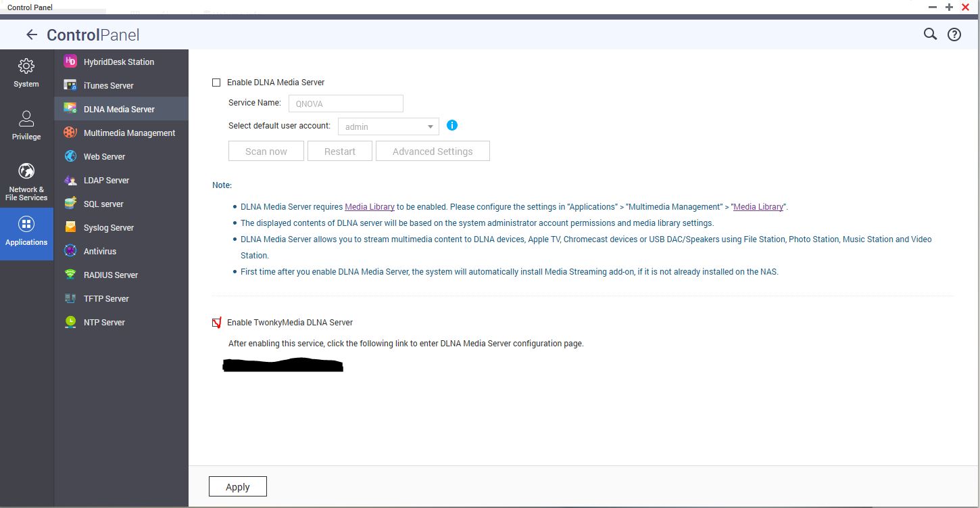This screenshot has width=980, height=508.
Task: Select the Network & File Services icon
Action: point(26,170)
